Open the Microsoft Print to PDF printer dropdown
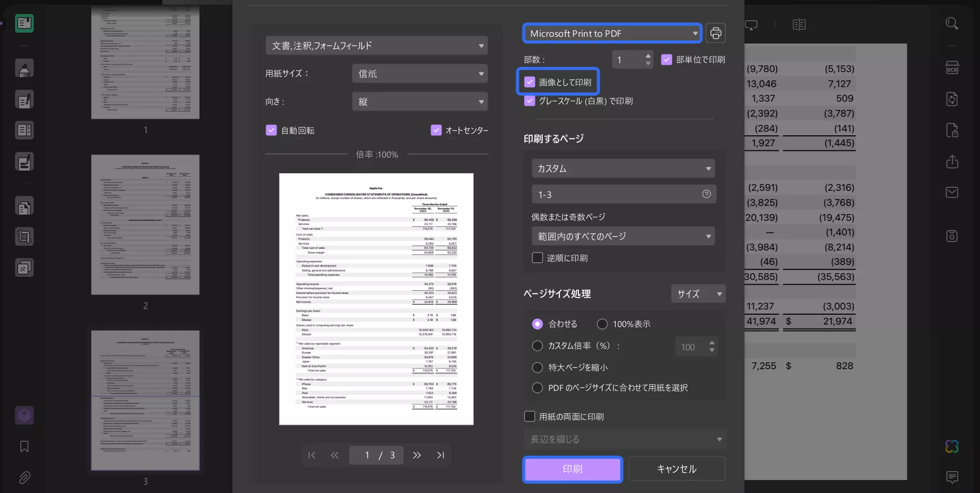The width and height of the screenshot is (980, 493). [x=612, y=33]
